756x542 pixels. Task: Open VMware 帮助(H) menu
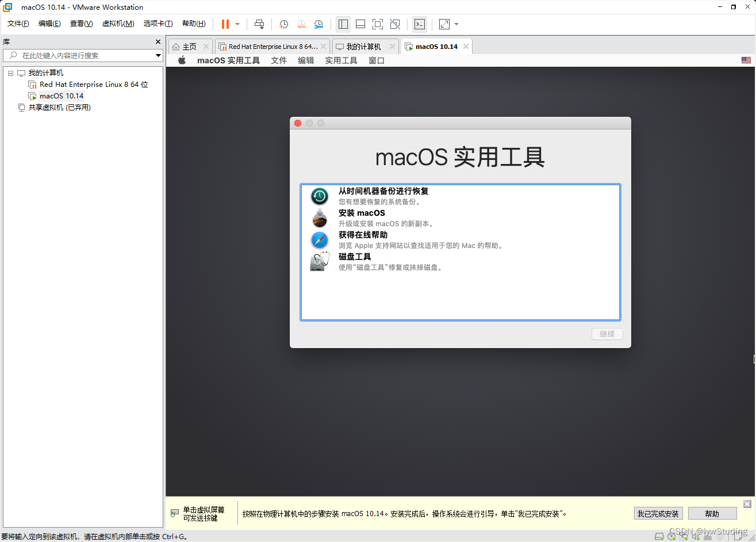pyautogui.click(x=194, y=24)
